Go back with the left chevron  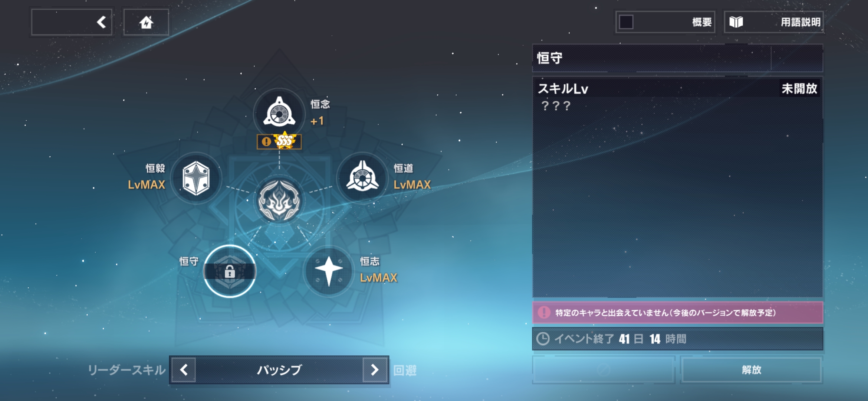72,22
